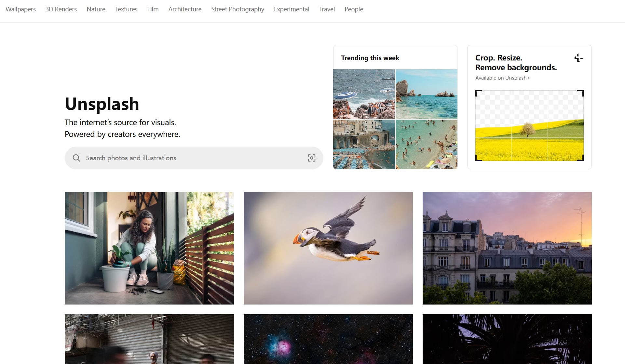Click the magnifier search icon
The width and height of the screenshot is (625, 364).
point(76,158)
